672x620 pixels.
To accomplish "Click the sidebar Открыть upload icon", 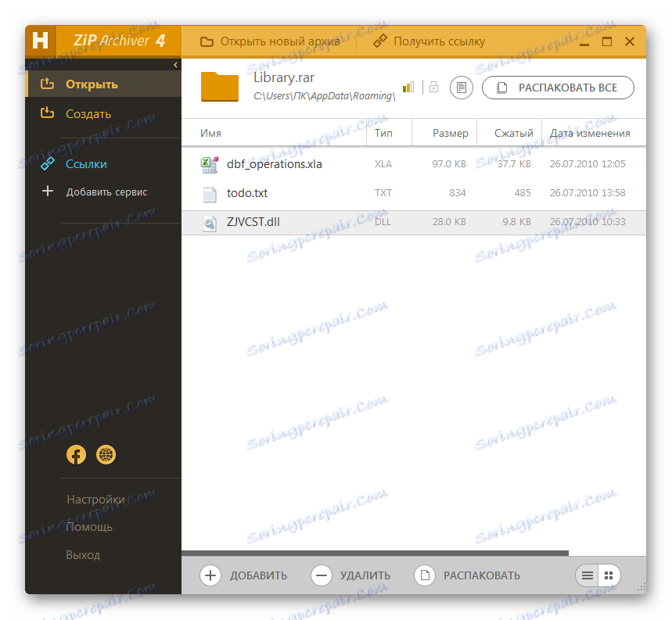I will click(47, 84).
